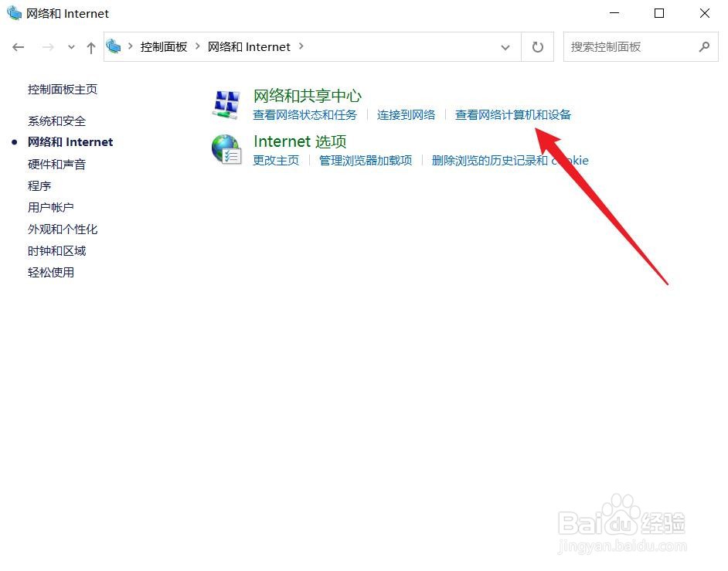Click the Internet Options globe icon
This screenshot has width=728, height=571.
tap(226, 150)
